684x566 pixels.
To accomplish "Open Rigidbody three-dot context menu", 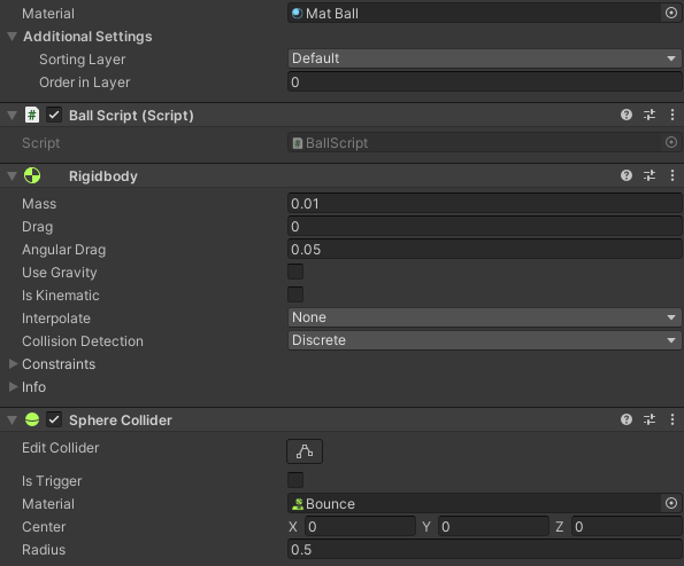I will (x=672, y=175).
